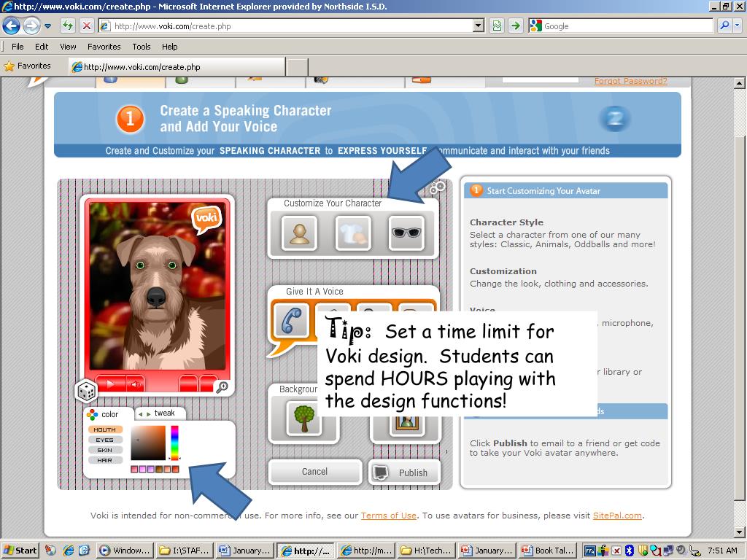Select the SKIN color option
747x560 pixels.
coord(105,450)
